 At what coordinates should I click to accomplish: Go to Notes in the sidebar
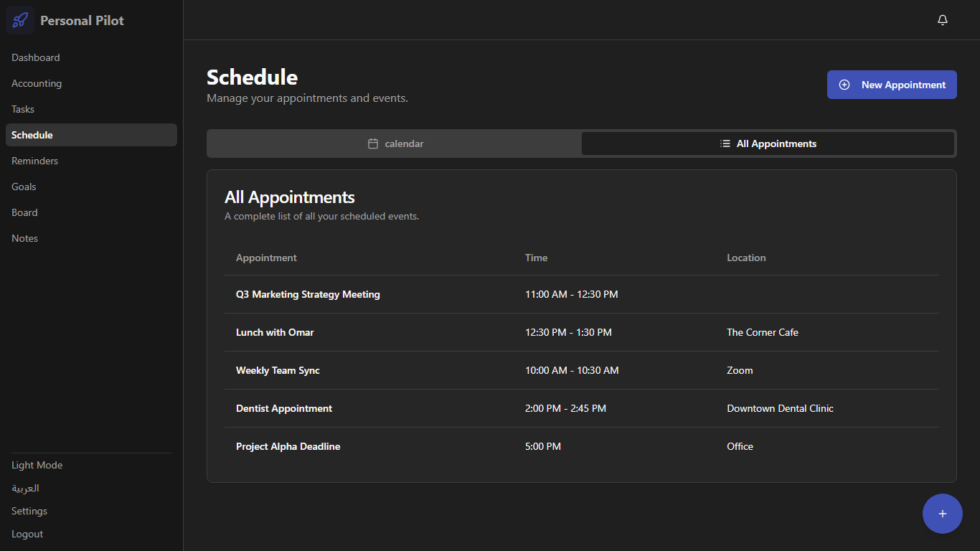[24, 238]
